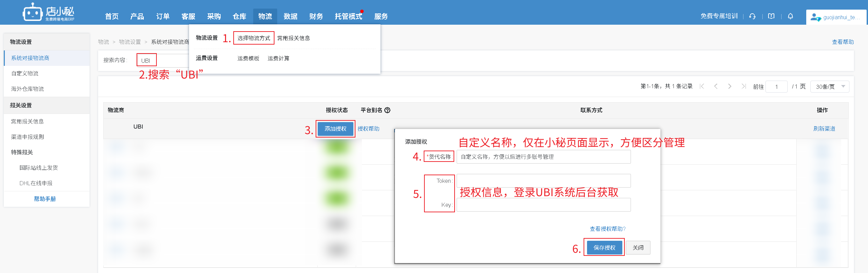Expand the 30条/页 page size dropdown
The width and height of the screenshot is (868, 273).
830,87
